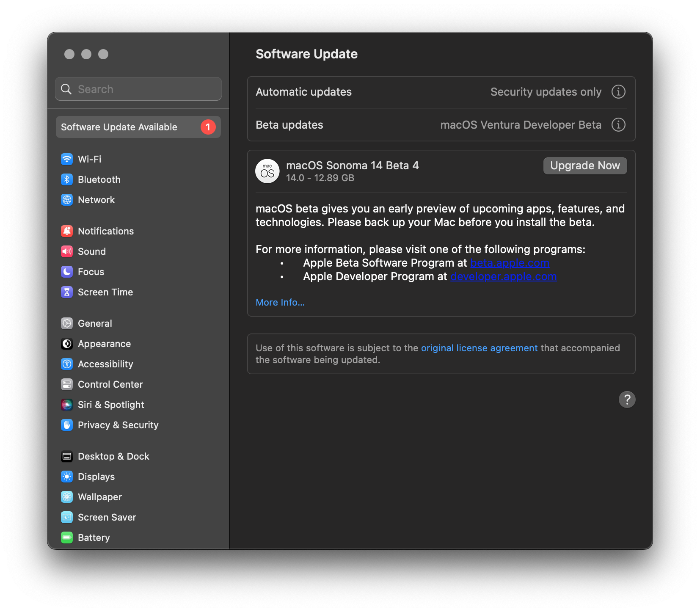Open Desktop & Dock settings label
700x612 pixels.
[113, 456]
